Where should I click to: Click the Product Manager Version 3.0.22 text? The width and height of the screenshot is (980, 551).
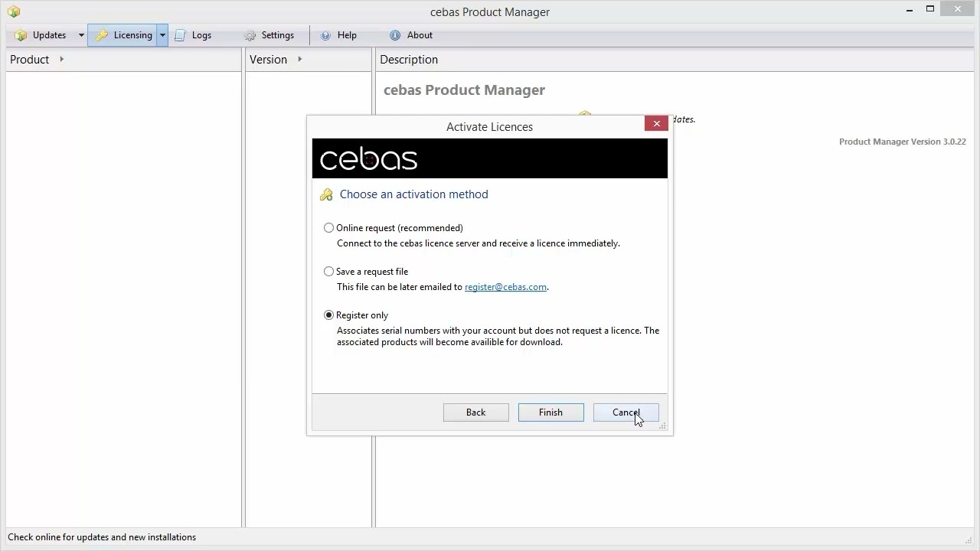tap(903, 142)
